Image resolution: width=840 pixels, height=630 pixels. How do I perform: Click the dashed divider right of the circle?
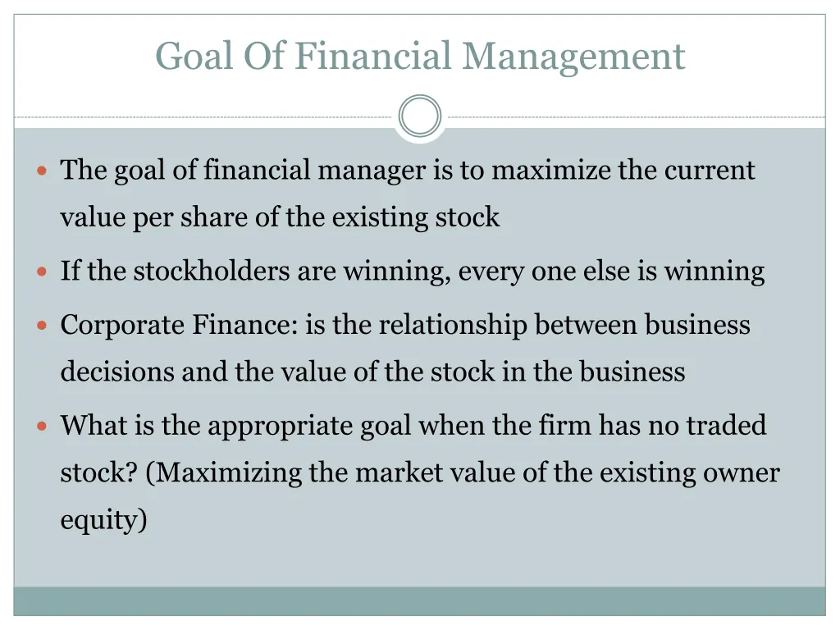[636, 117]
